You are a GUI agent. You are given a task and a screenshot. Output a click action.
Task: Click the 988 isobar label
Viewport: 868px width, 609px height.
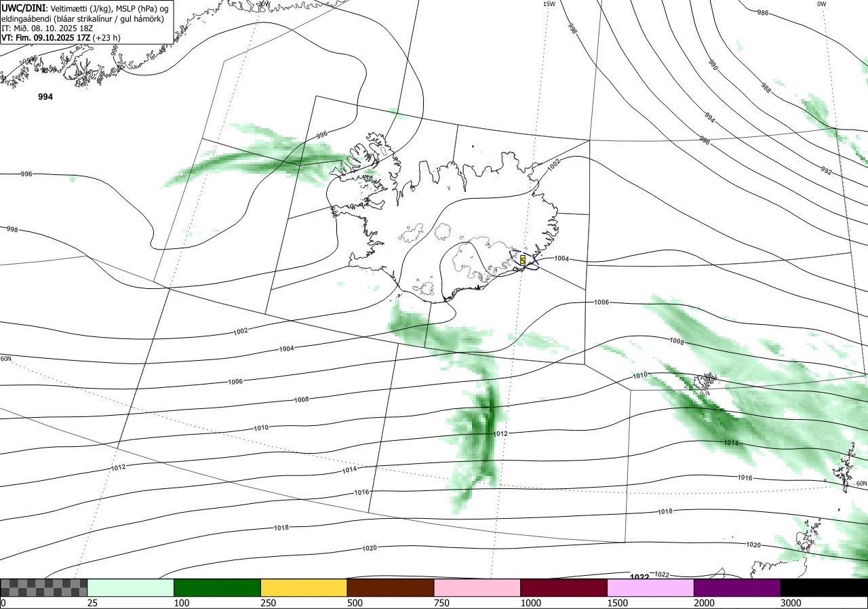[766, 87]
